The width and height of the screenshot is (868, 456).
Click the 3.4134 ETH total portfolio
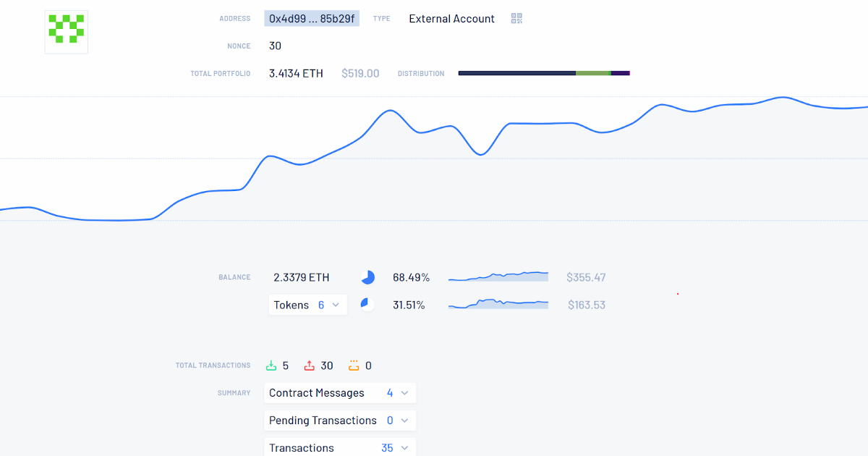point(296,73)
